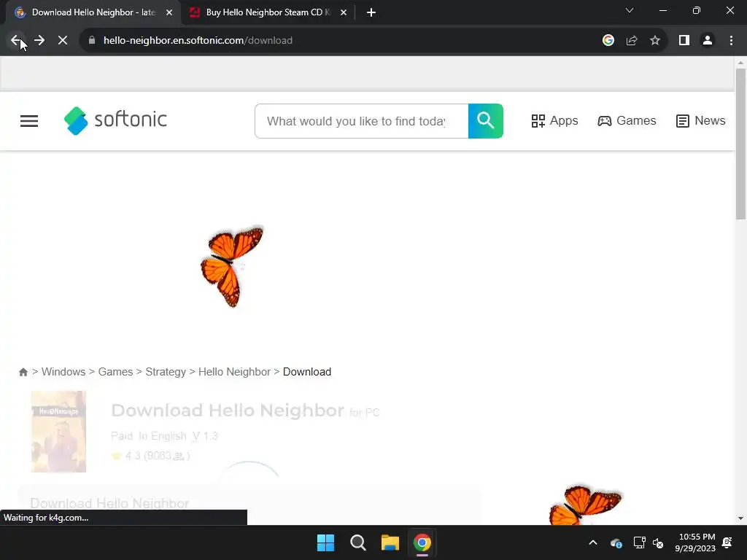Click the Softonic search input field

coord(362,121)
